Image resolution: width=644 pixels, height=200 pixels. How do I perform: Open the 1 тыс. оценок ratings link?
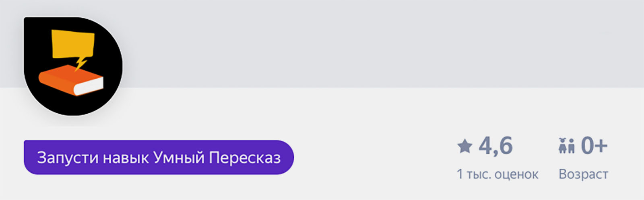coord(497,174)
